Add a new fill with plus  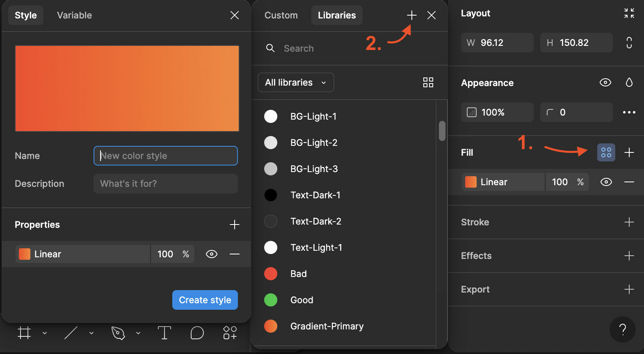click(629, 152)
